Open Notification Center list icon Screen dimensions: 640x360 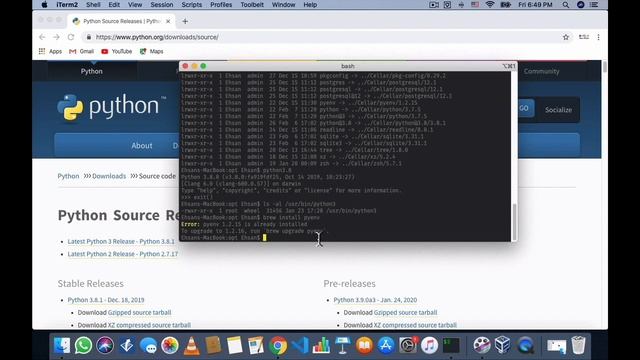point(594,5)
